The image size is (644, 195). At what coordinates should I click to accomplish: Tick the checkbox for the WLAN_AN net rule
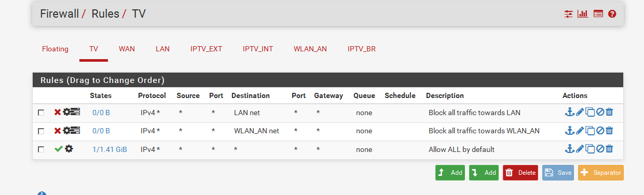pyautogui.click(x=41, y=131)
